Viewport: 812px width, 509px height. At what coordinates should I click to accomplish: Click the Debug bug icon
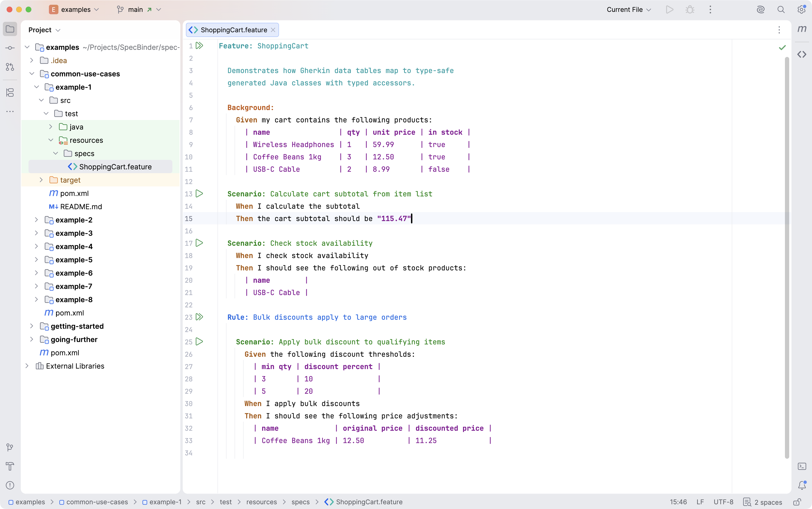pyautogui.click(x=690, y=9)
